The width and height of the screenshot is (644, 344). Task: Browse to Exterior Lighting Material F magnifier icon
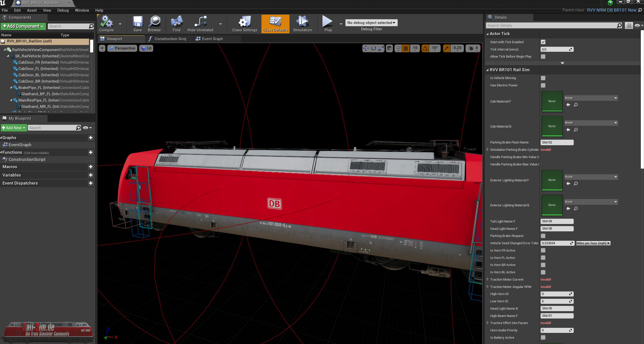576,183
